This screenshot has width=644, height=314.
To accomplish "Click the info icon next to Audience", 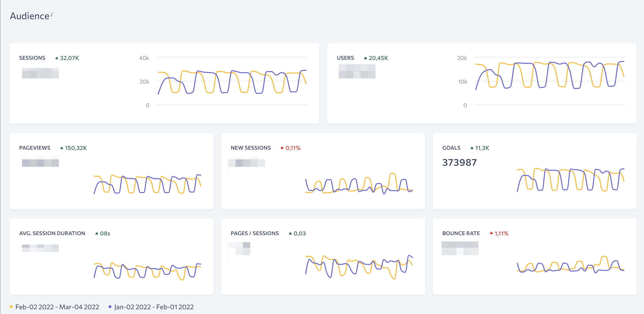I will (52, 14).
